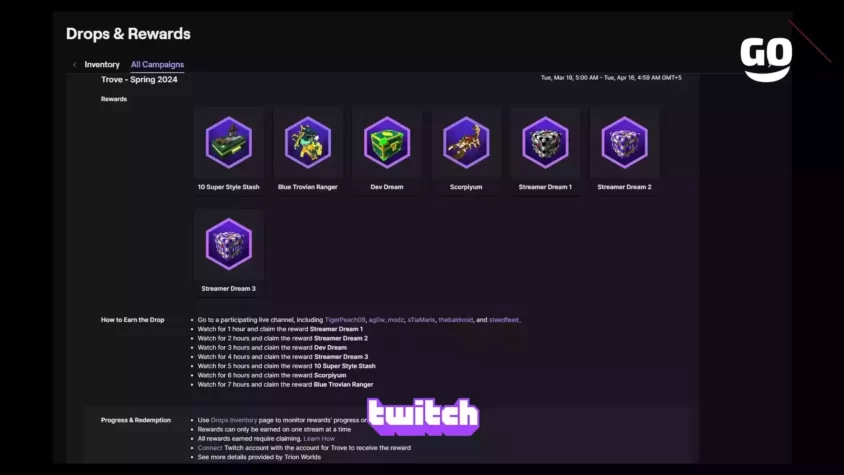Select the Blue Trovian Ranger reward icon
Viewport: 844px width, 475px height.
(x=308, y=143)
